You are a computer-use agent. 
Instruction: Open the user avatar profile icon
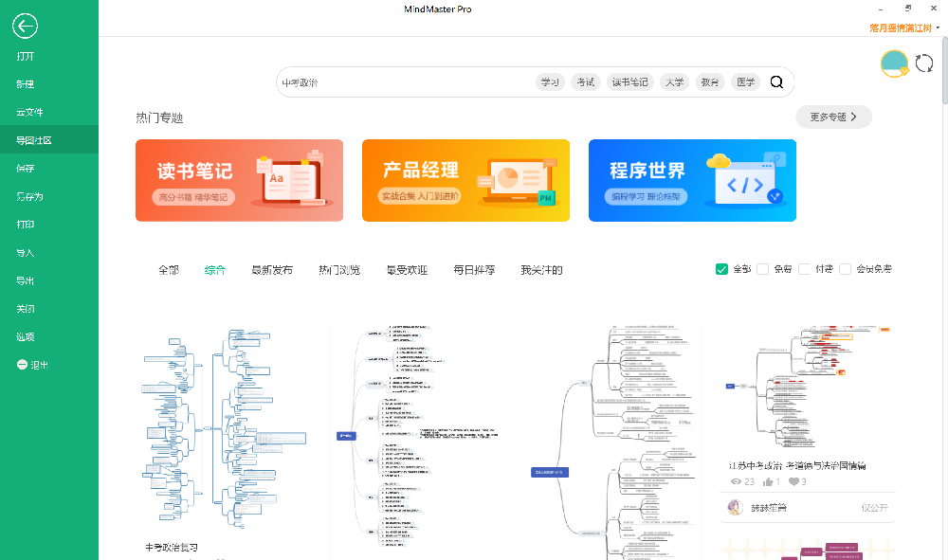click(x=894, y=63)
